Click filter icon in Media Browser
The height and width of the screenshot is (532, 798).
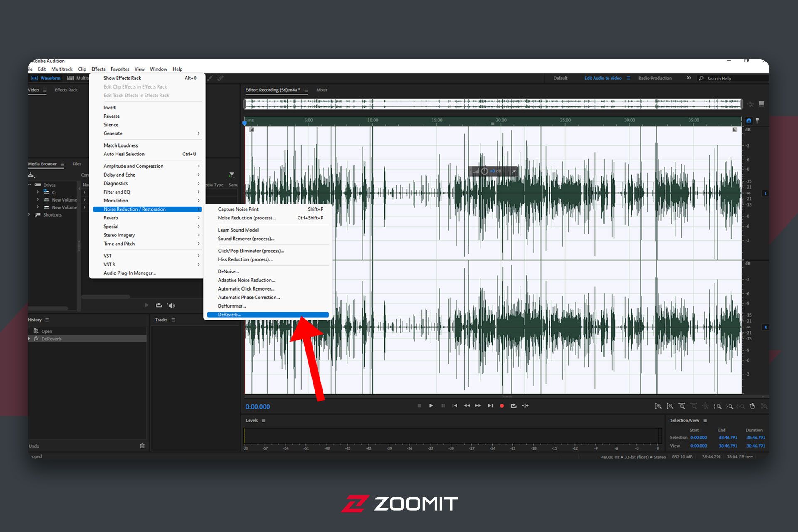click(232, 175)
